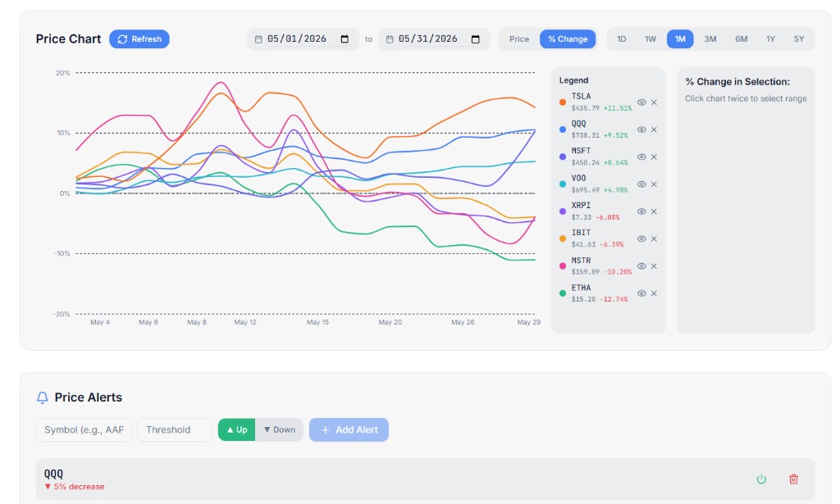Click the alert Threshold input field
The height and width of the screenshot is (504, 840).
(x=175, y=429)
